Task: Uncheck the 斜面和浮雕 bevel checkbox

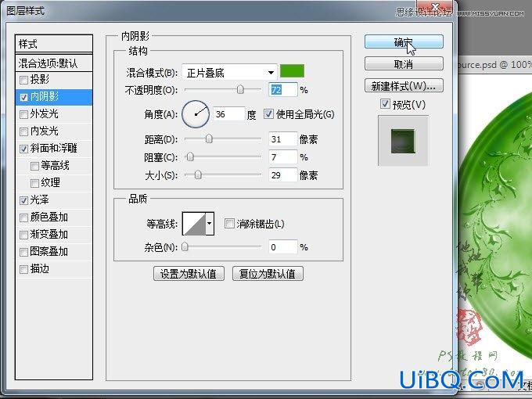Action: [x=23, y=149]
